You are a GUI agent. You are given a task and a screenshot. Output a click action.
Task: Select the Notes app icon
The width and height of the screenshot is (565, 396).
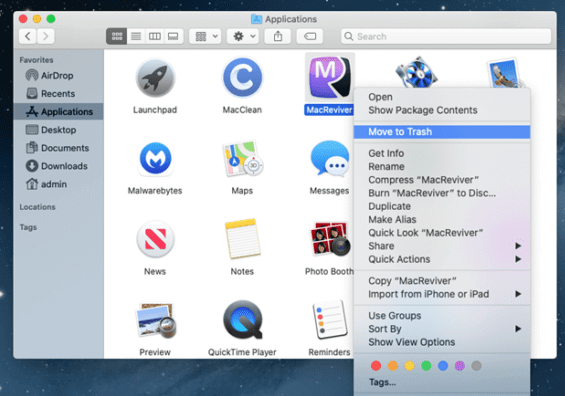(x=243, y=239)
